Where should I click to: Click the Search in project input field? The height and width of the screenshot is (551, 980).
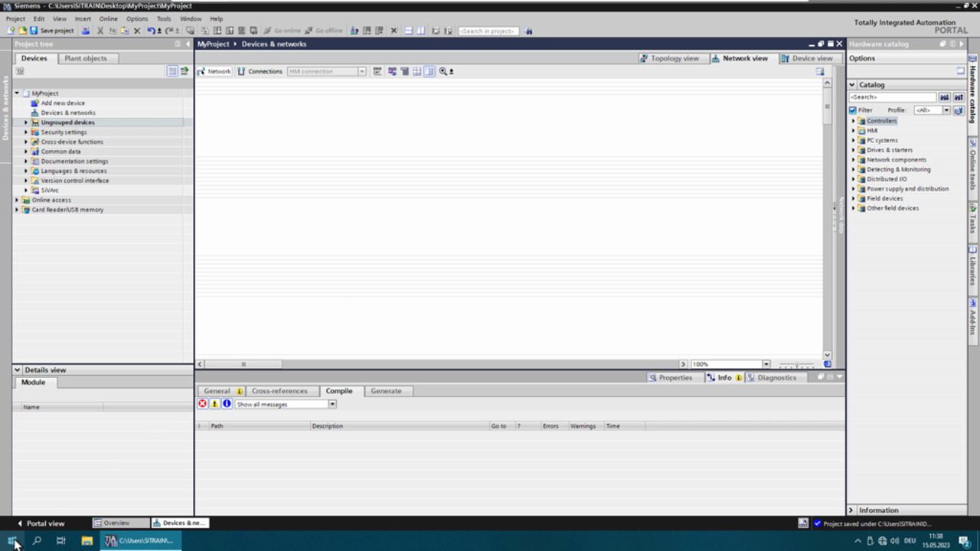tap(488, 31)
